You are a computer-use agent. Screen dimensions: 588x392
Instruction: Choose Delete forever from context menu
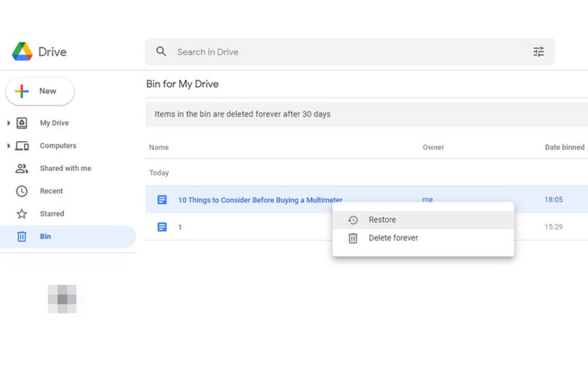point(393,238)
